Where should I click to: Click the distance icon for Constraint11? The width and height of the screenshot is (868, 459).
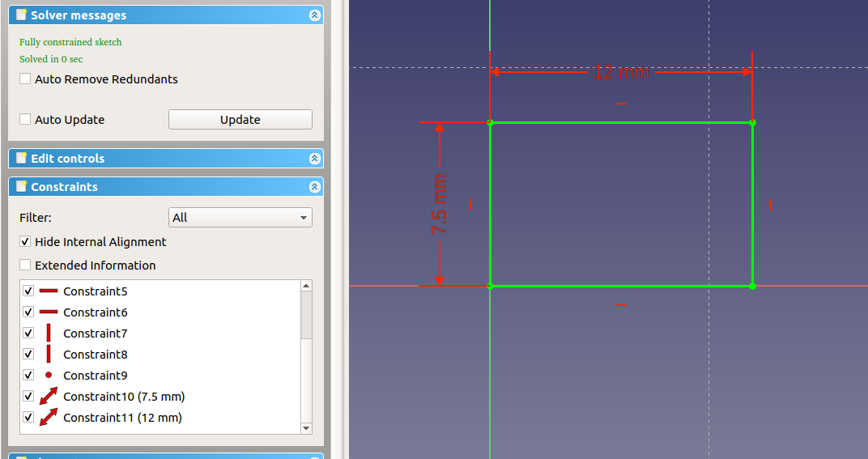pyautogui.click(x=49, y=417)
